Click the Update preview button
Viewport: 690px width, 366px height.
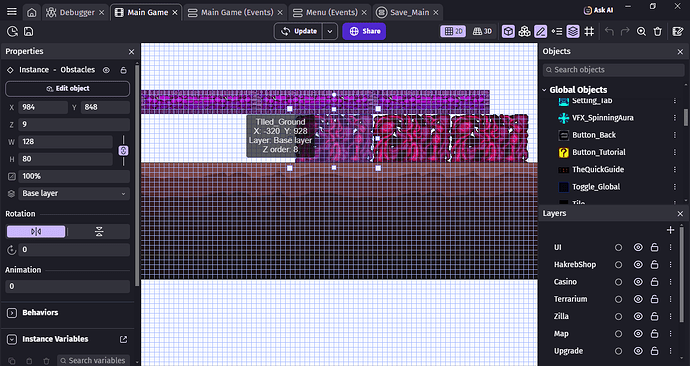pos(299,31)
